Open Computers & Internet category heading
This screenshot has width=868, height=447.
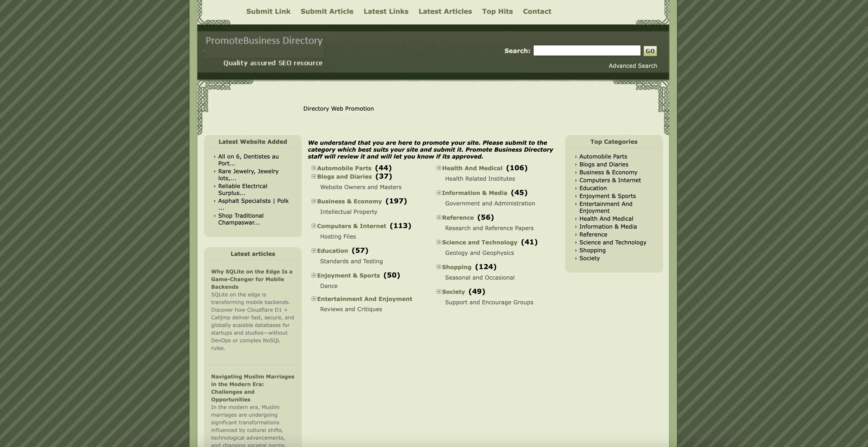tap(351, 226)
